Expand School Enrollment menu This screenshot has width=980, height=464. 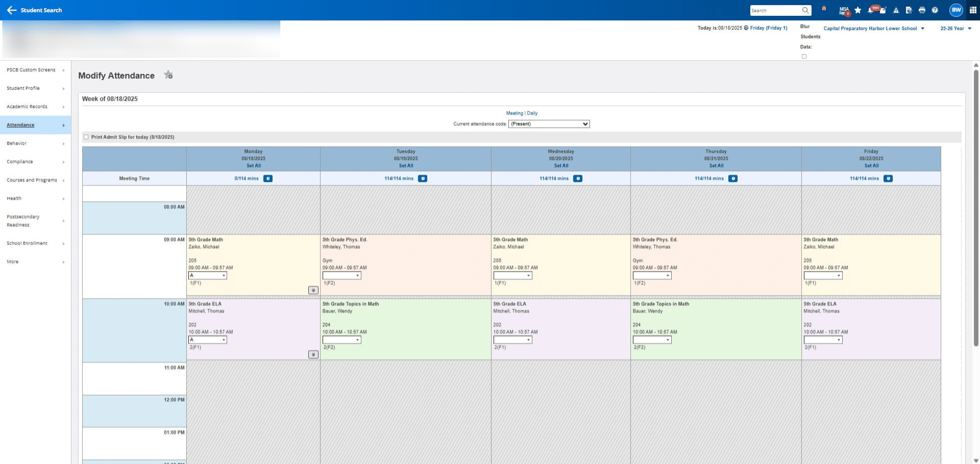click(x=35, y=243)
